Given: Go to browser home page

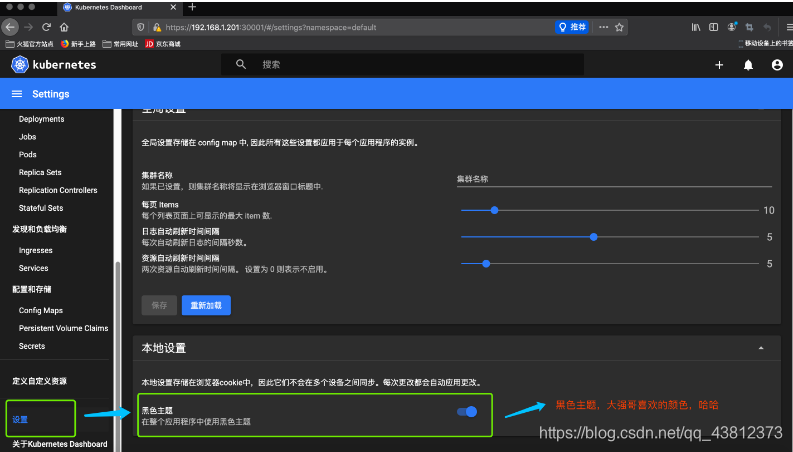Looking at the screenshot, I should click(64, 27).
